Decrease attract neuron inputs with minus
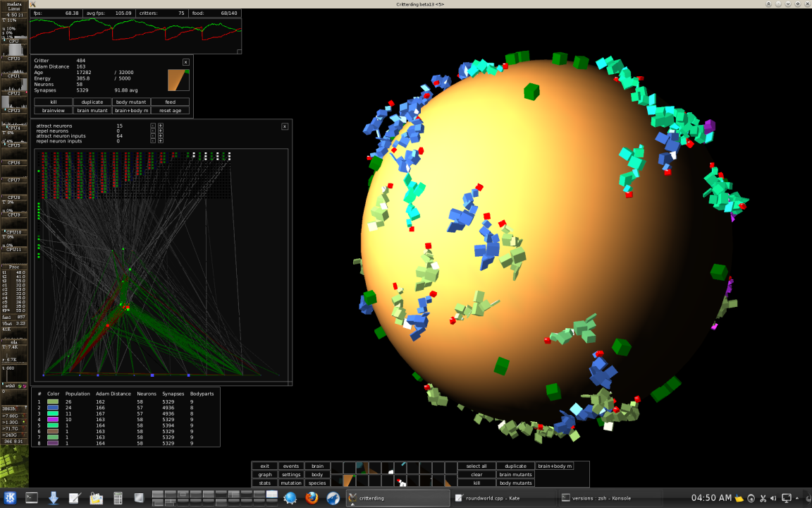 click(153, 135)
